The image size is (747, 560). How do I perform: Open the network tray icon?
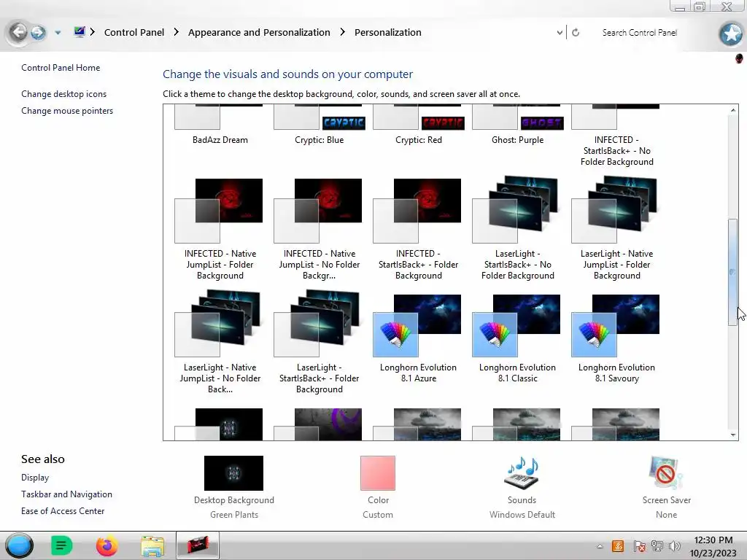coord(657,545)
